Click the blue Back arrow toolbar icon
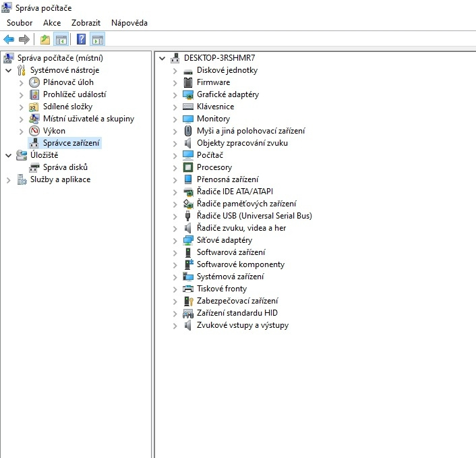This screenshot has width=476, height=458. tap(9, 39)
